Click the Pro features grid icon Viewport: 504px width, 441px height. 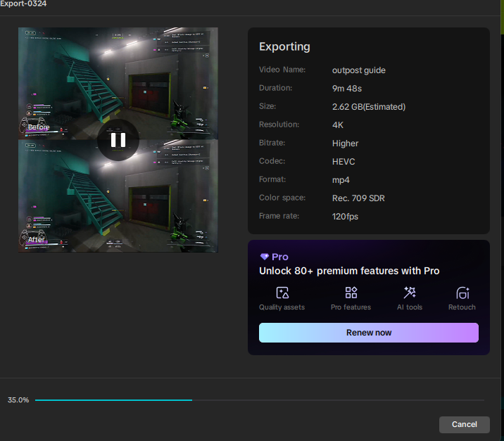coord(351,293)
